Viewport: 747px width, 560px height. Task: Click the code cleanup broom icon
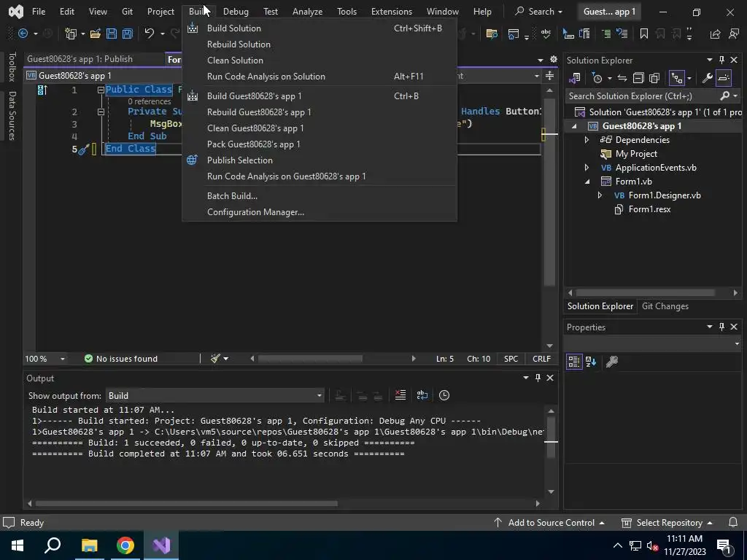(215, 359)
